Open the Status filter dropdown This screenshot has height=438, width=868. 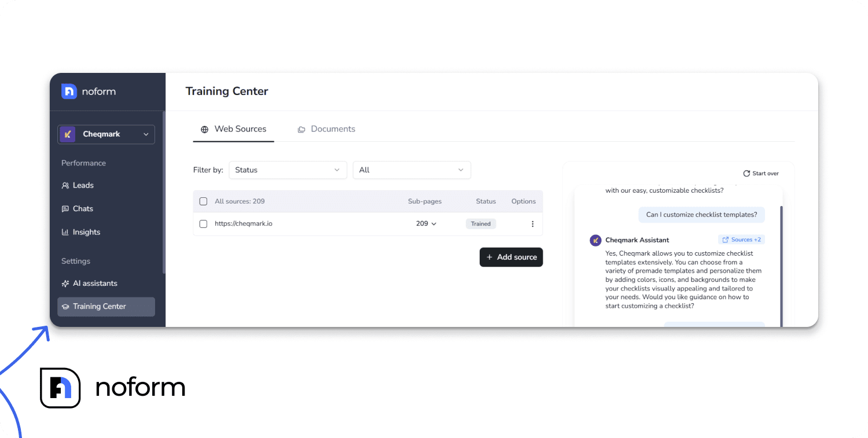[288, 170]
